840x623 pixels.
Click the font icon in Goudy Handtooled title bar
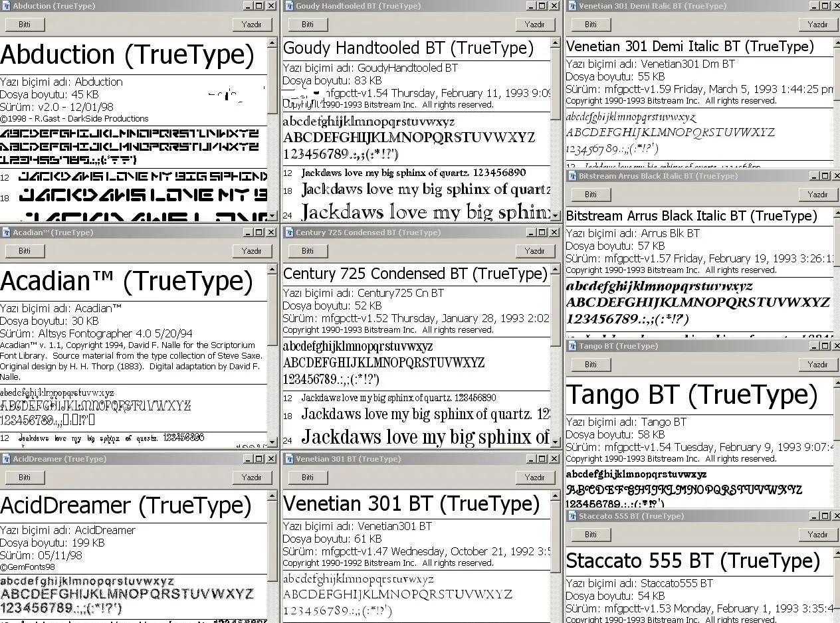click(x=289, y=6)
